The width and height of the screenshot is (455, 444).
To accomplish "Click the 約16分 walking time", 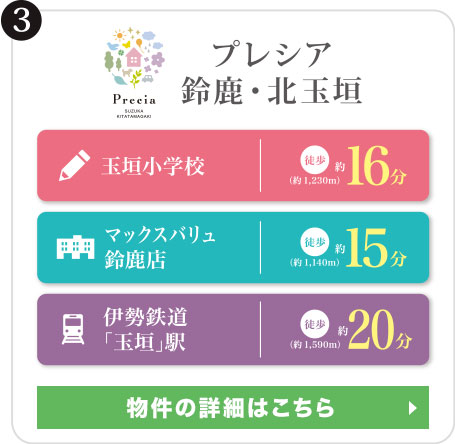I will [370, 166].
